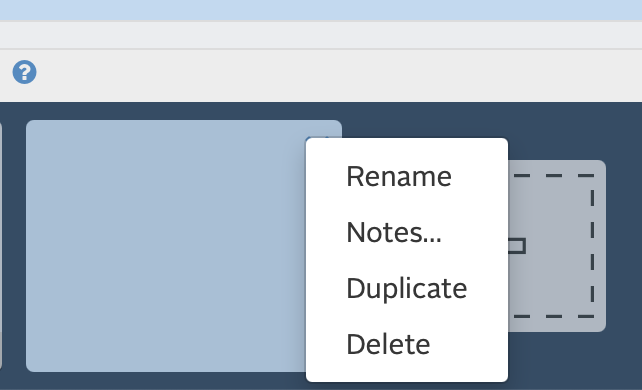Select Duplicate in the popup menu
Screen dimensions: 642x390
(407, 288)
